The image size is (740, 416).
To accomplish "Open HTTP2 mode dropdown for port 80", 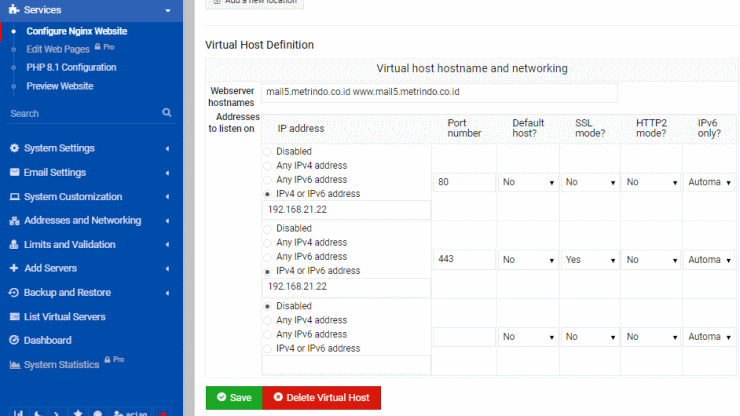I will pyautogui.click(x=651, y=182).
